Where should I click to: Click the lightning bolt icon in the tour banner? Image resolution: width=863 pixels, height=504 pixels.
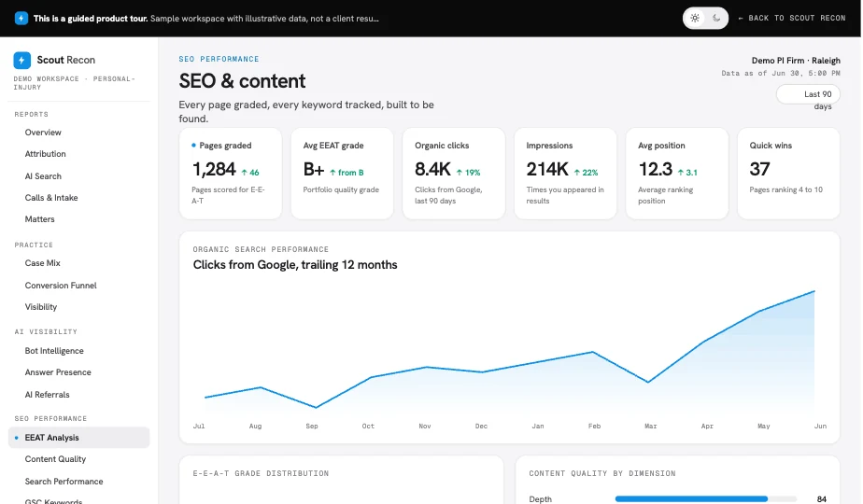[x=21, y=18]
